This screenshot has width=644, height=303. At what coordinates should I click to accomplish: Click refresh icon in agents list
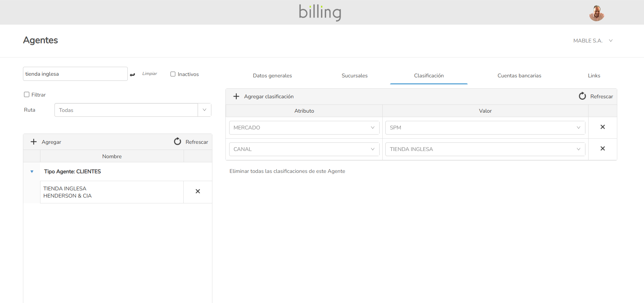177,141
